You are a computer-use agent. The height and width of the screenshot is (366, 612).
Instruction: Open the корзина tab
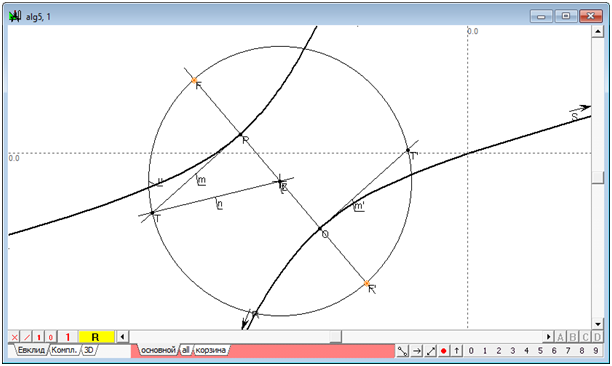coord(211,350)
